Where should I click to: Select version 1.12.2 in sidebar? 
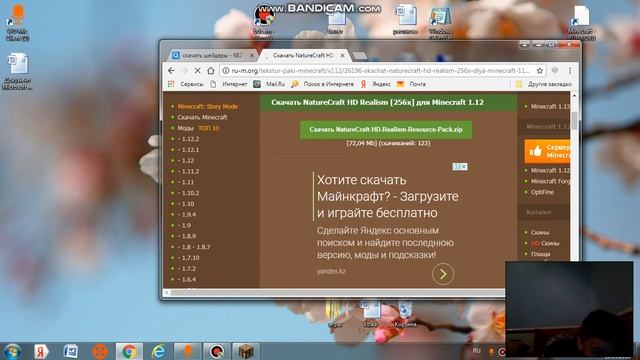click(189, 139)
